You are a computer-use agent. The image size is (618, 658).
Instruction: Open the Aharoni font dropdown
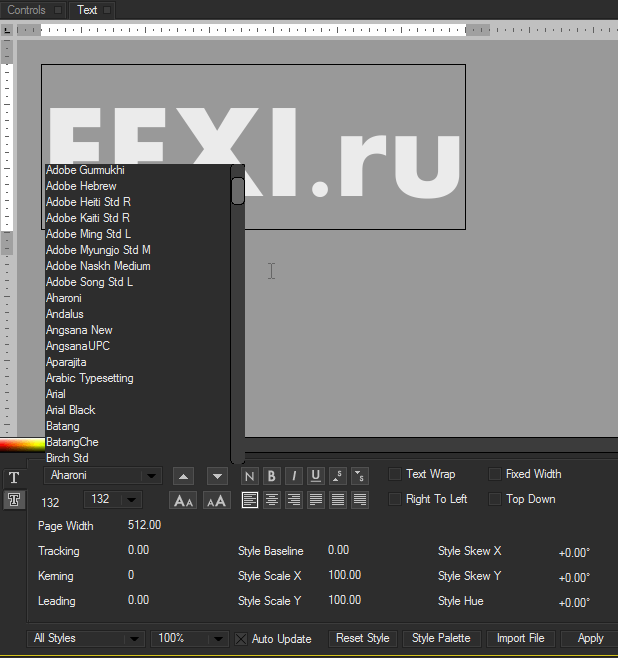tap(103, 475)
